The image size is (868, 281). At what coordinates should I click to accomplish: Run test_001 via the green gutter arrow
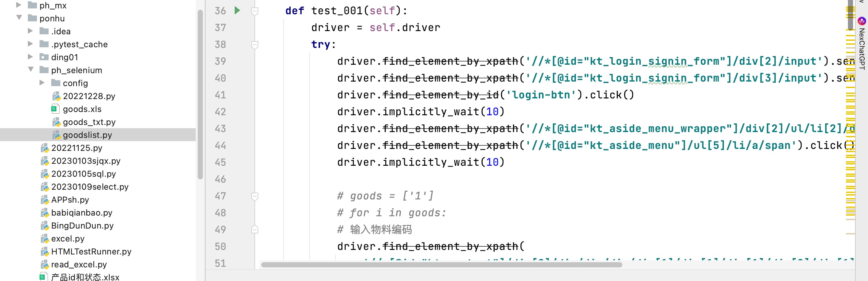(x=237, y=10)
